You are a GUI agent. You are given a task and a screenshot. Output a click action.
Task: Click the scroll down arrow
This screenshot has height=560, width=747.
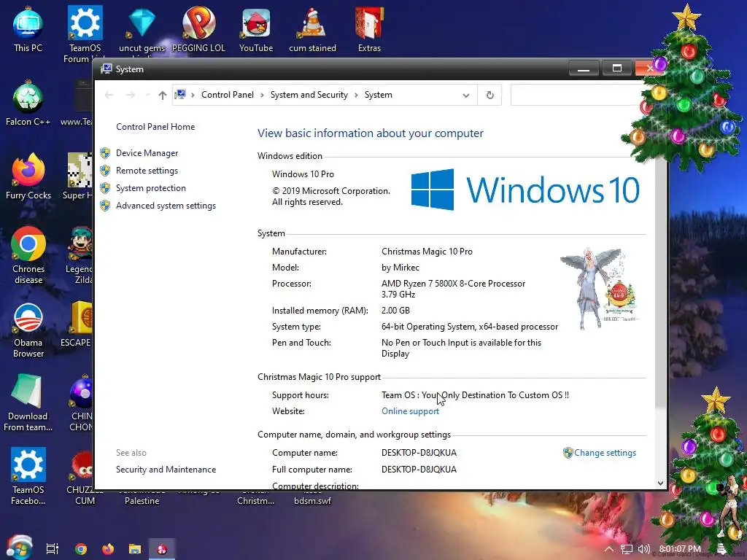click(x=660, y=483)
